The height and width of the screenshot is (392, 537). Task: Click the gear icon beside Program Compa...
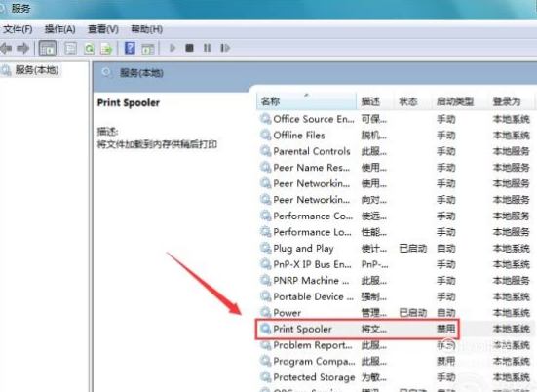point(265,361)
